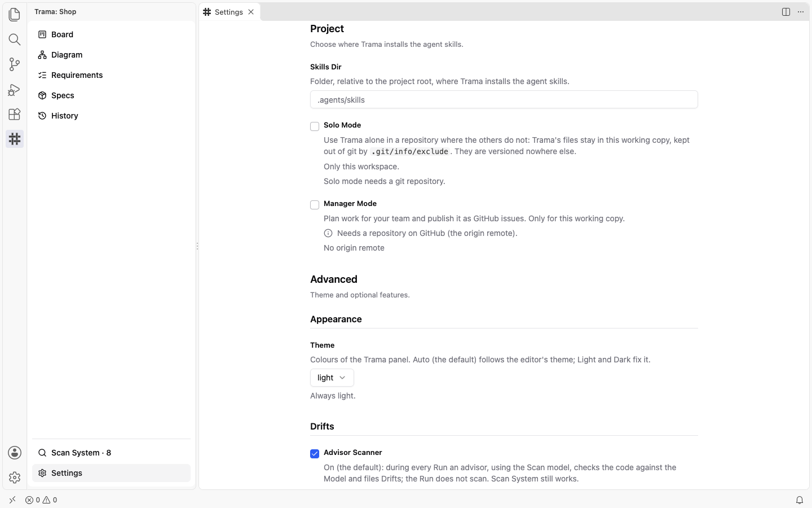812x508 pixels.
Task: Enable the Solo Mode checkbox
Action: [315, 126]
